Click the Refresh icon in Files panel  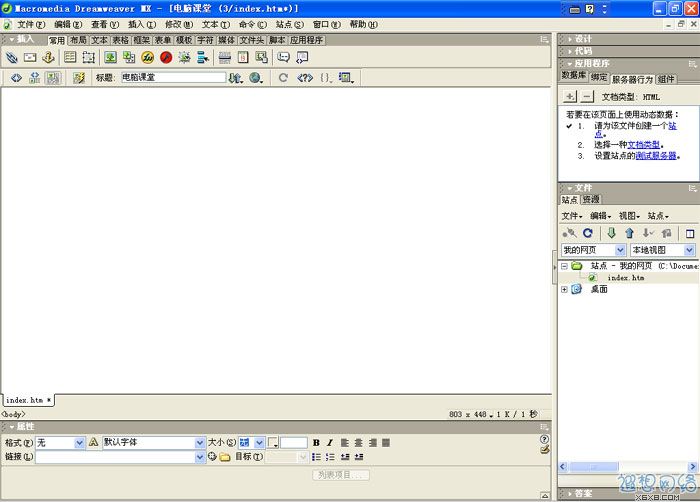coord(588,233)
